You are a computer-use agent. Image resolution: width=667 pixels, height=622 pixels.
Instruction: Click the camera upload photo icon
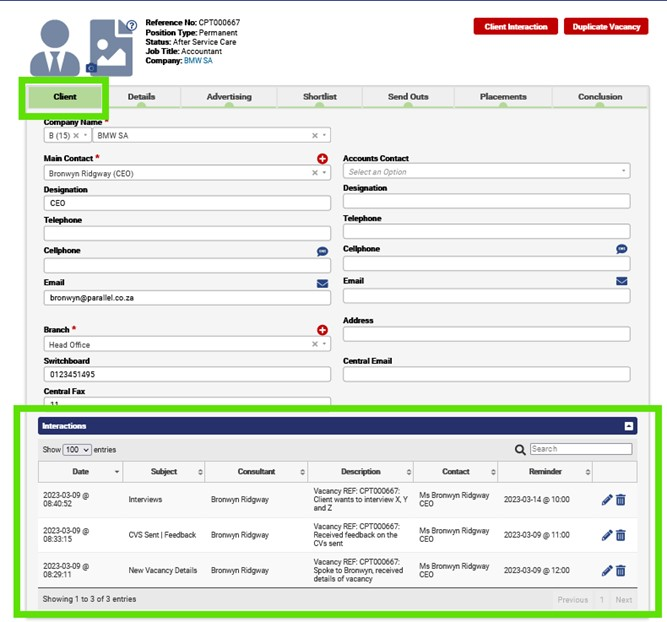pyautogui.click(x=91, y=68)
